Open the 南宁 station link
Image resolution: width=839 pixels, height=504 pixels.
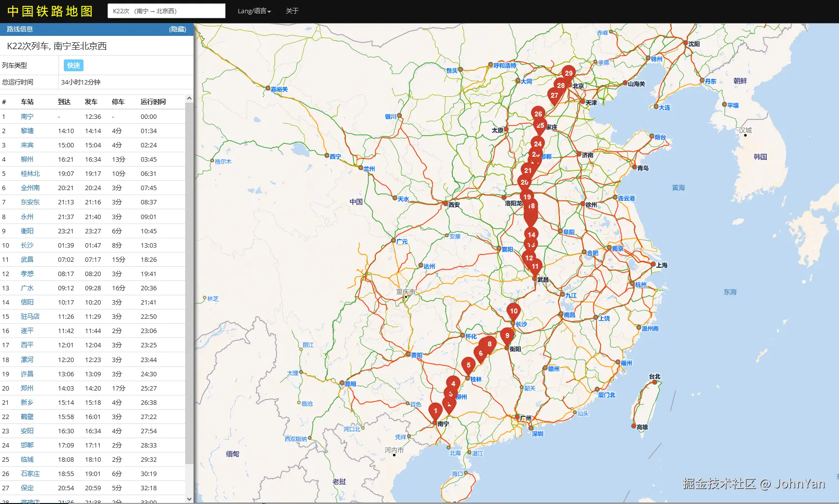[x=27, y=117]
